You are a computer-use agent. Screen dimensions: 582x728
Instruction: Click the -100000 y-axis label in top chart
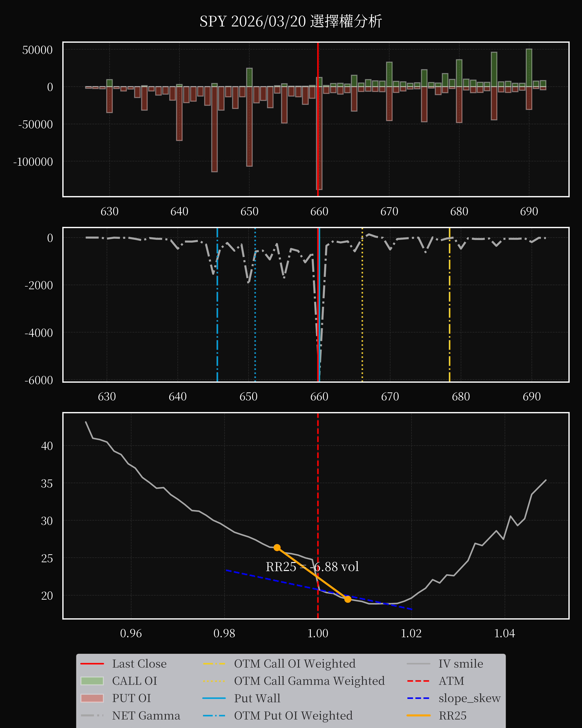pos(33,162)
